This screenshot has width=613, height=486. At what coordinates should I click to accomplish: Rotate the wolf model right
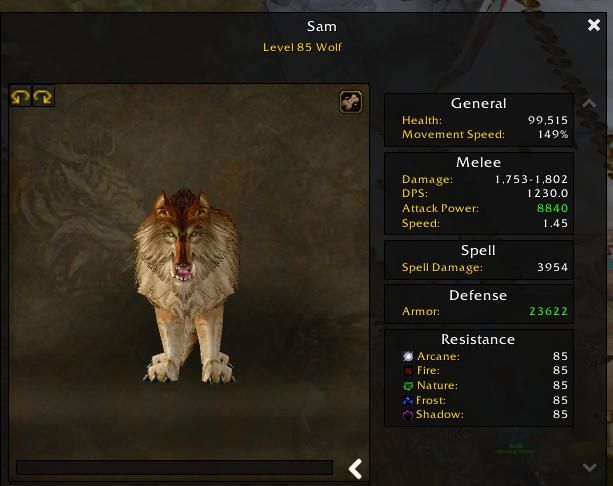click(x=43, y=96)
